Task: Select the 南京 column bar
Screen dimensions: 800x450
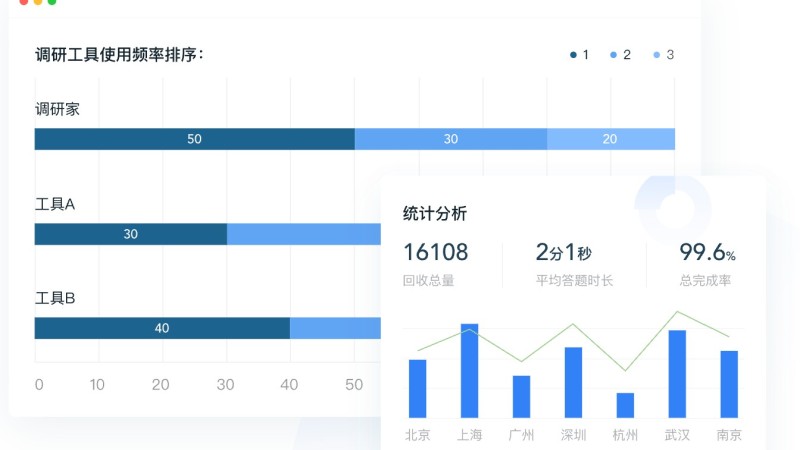Action: point(729,384)
